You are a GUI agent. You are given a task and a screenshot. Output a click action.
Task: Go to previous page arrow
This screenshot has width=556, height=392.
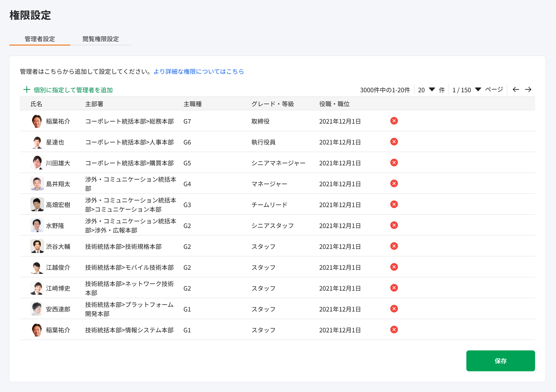click(x=516, y=89)
